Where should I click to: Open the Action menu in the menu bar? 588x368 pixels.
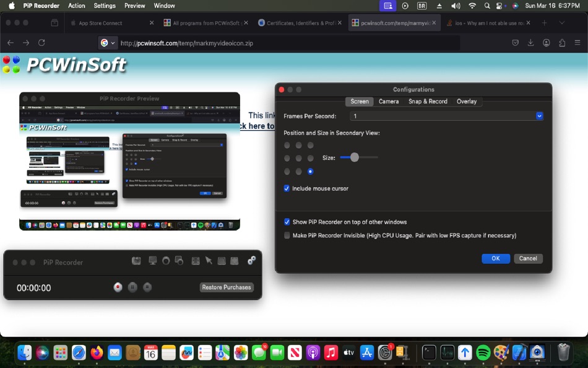pyautogui.click(x=77, y=6)
